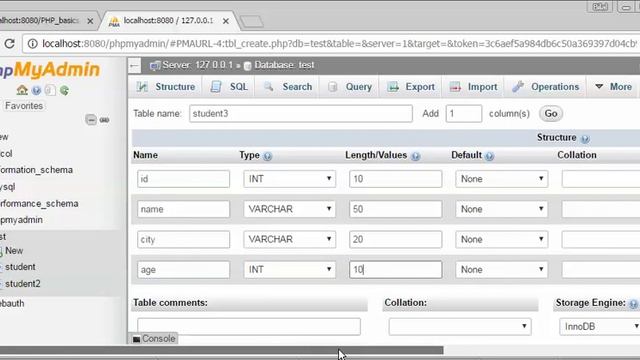
Task: Open Type dropdown for city column
Action: tap(290, 239)
